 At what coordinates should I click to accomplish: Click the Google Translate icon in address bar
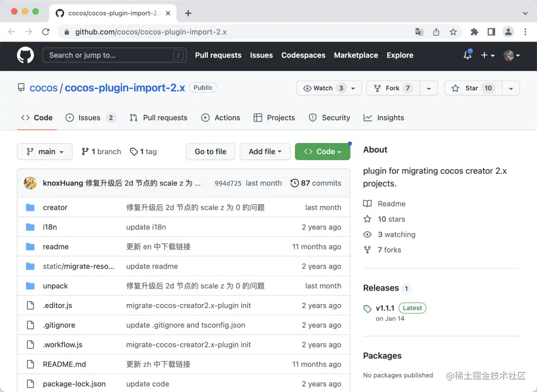(419, 32)
